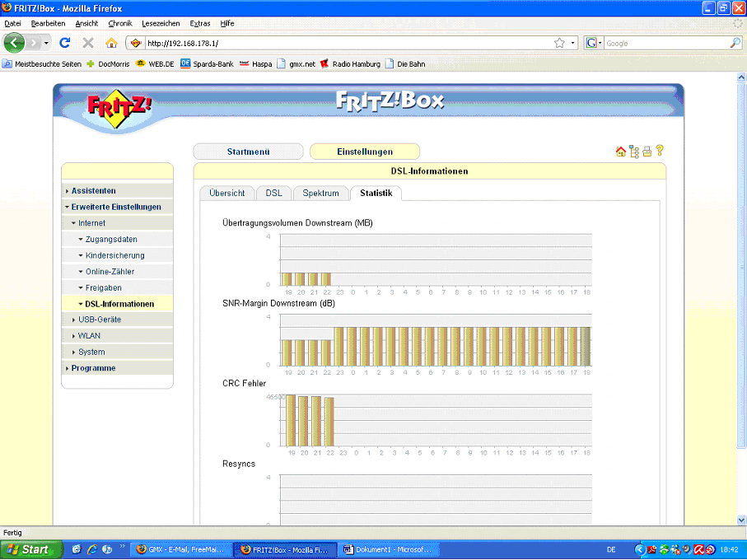The width and height of the screenshot is (747, 560).
Task: Open the sitemap tree icon
Action: pyautogui.click(x=633, y=152)
